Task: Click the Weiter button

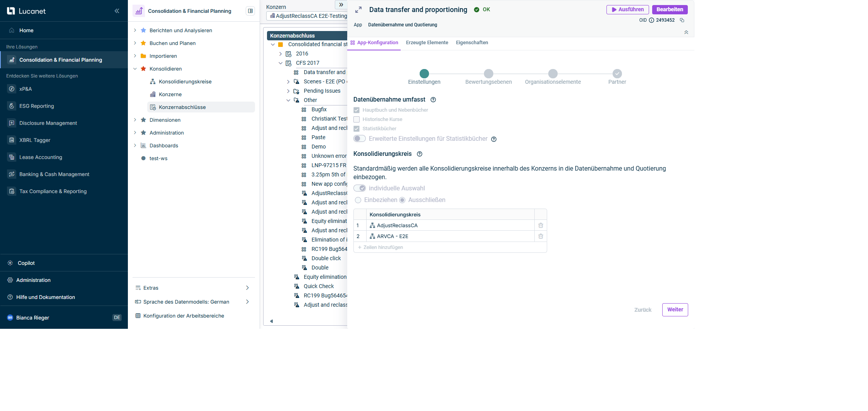Action: pyautogui.click(x=675, y=310)
